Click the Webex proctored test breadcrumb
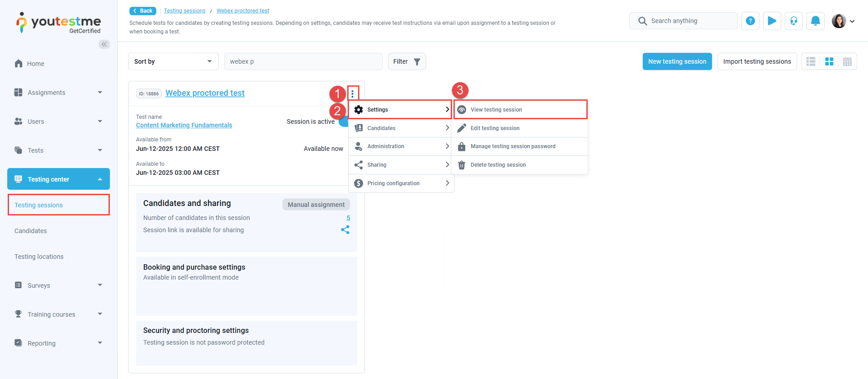This screenshot has height=379, width=868. (x=243, y=11)
